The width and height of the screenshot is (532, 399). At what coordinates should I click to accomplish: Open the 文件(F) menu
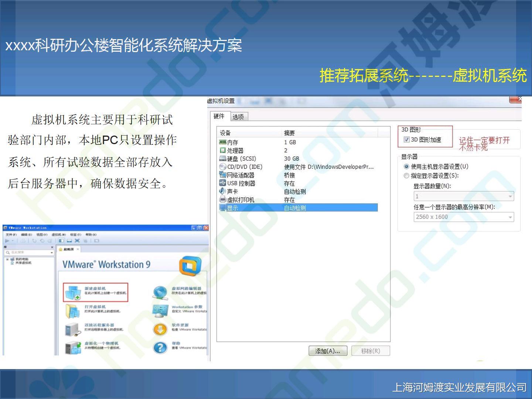(x=11, y=235)
